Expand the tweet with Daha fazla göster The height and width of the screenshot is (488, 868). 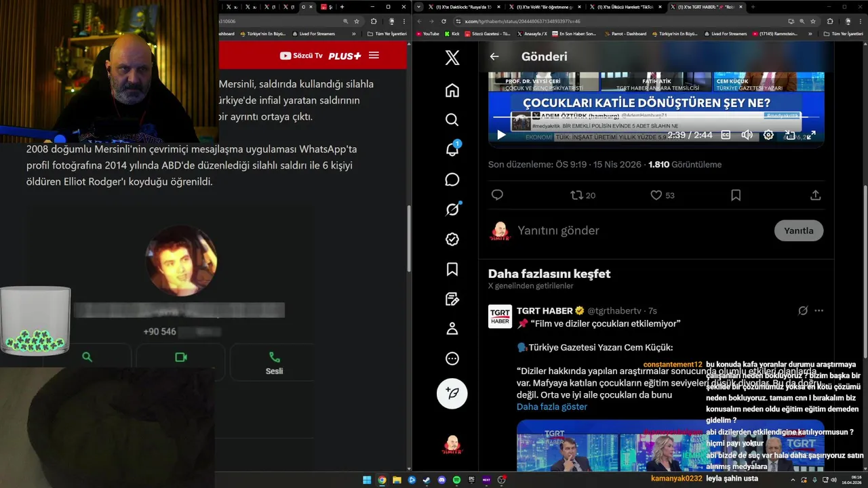[x=552, y=407]
